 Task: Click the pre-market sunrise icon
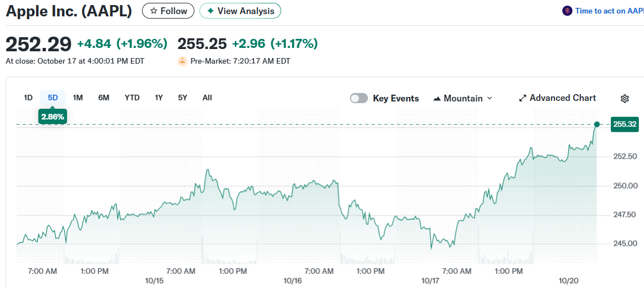point(183,61)
